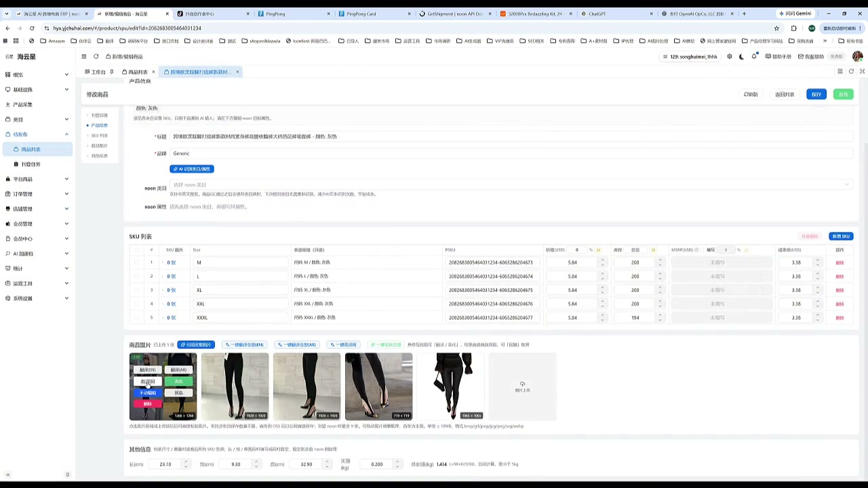Expand the 概览 sidebar menu
The width and height of the screenshot is (868, 488).
[37, 75]
